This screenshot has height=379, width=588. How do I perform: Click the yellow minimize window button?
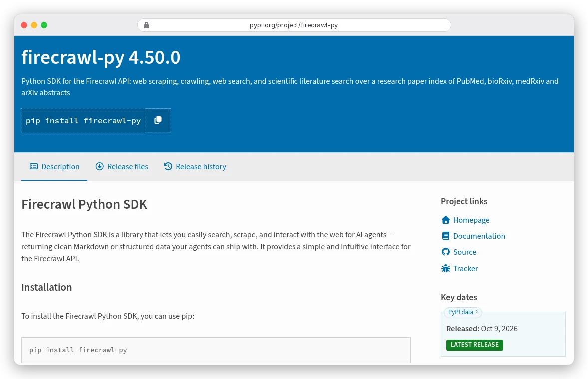coord(34,25)
